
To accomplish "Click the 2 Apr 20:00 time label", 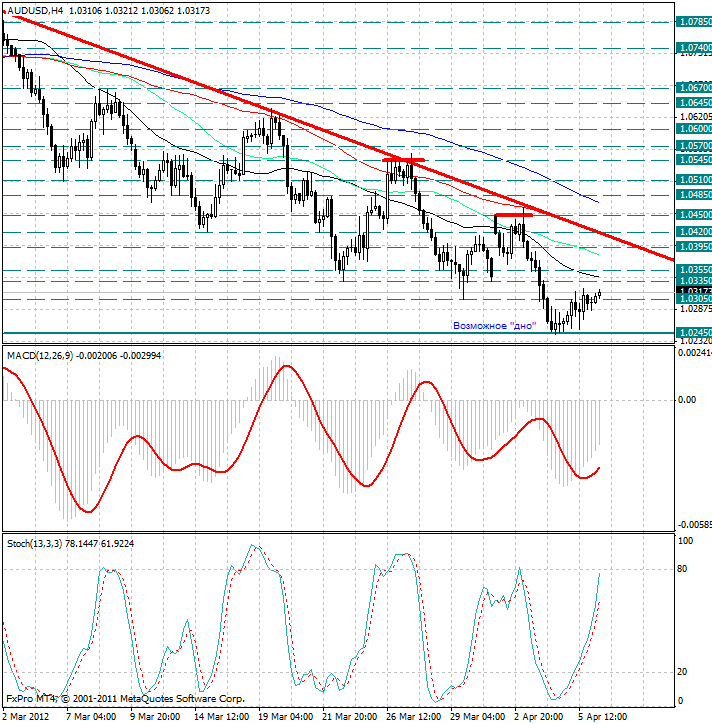I will tap(539, 717).
